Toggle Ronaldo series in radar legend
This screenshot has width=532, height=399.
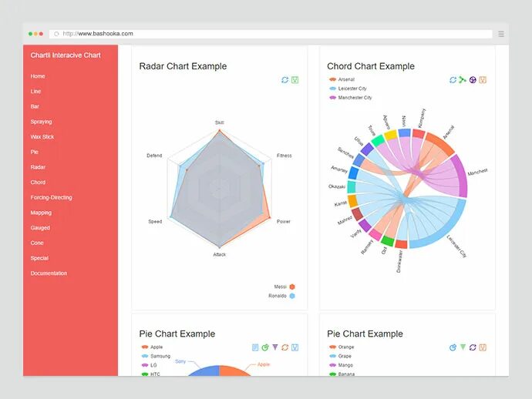click(281, 296)
